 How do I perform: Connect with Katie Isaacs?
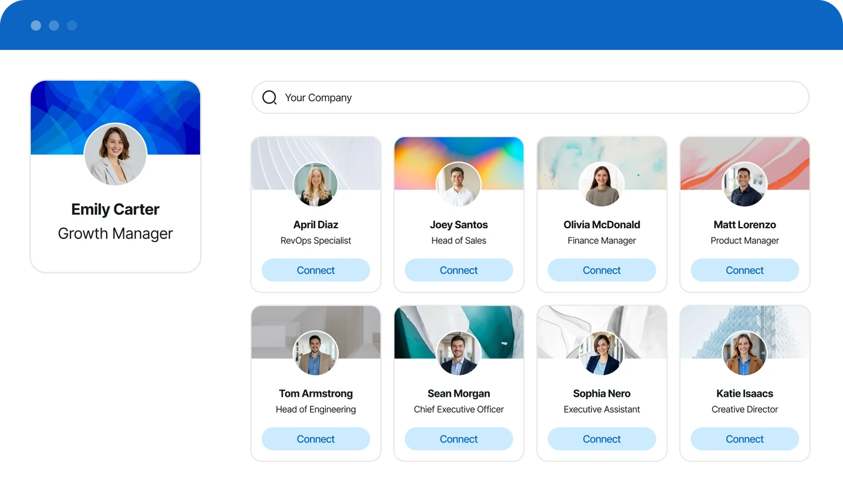(x=745, y=439)
